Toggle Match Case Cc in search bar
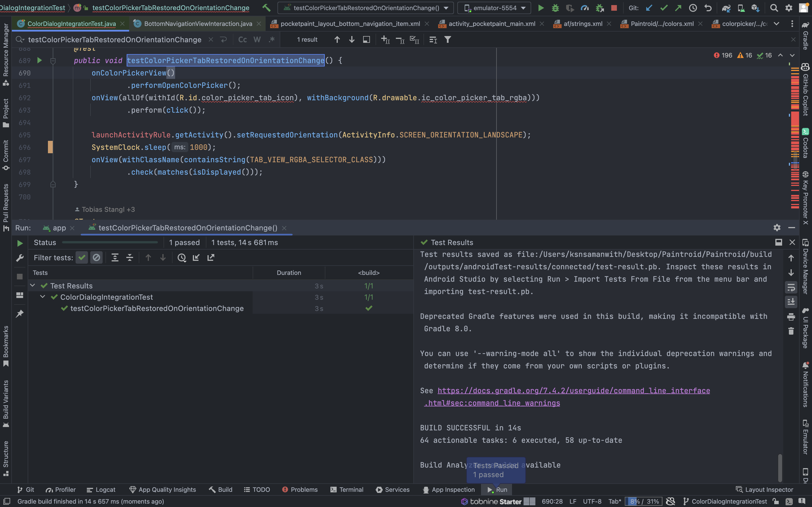Viewport: 812px width, 507px height. tap(242, 39)
